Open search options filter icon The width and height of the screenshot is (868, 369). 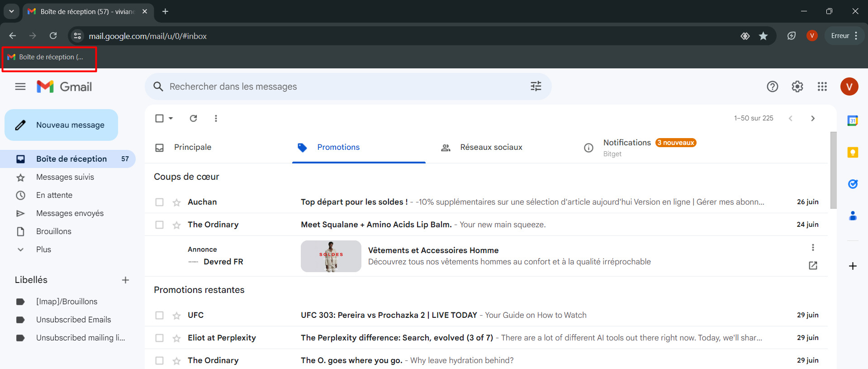[536, 86]
